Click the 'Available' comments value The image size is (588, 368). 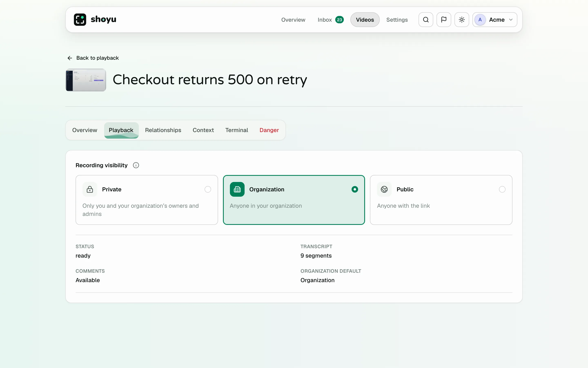(87, 280)
